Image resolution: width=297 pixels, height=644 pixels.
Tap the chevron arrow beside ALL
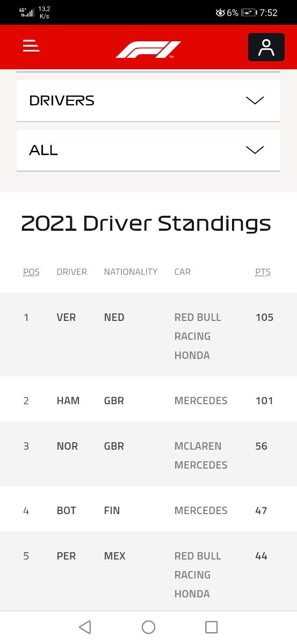(255, 150)
